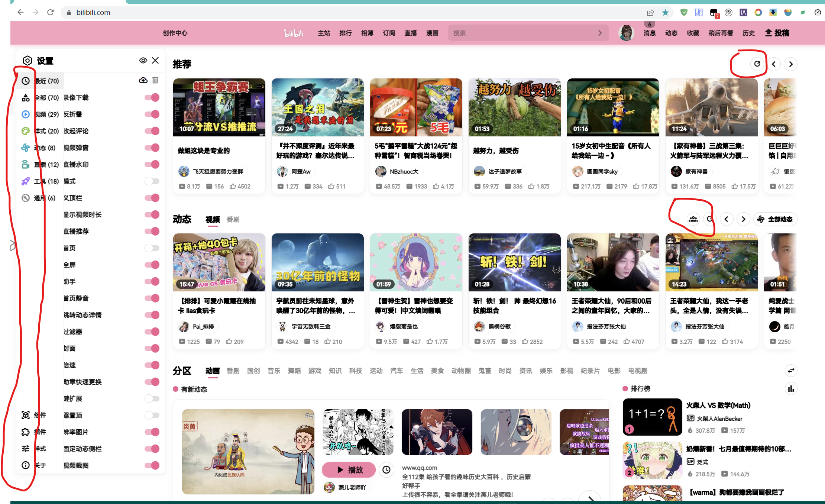Disable the 录像下载 toggle
This screenshot has height=504, width=825.
point(152,97)
